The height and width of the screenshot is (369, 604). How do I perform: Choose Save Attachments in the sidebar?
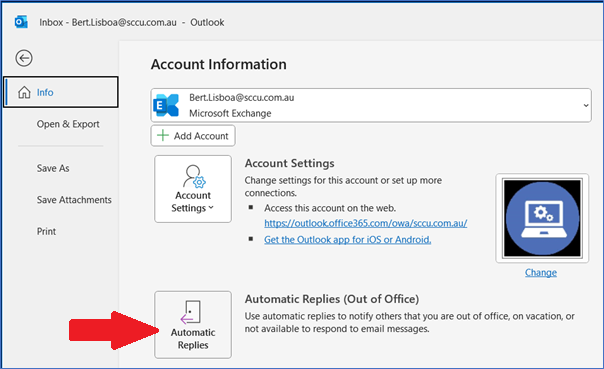(74, 200)
